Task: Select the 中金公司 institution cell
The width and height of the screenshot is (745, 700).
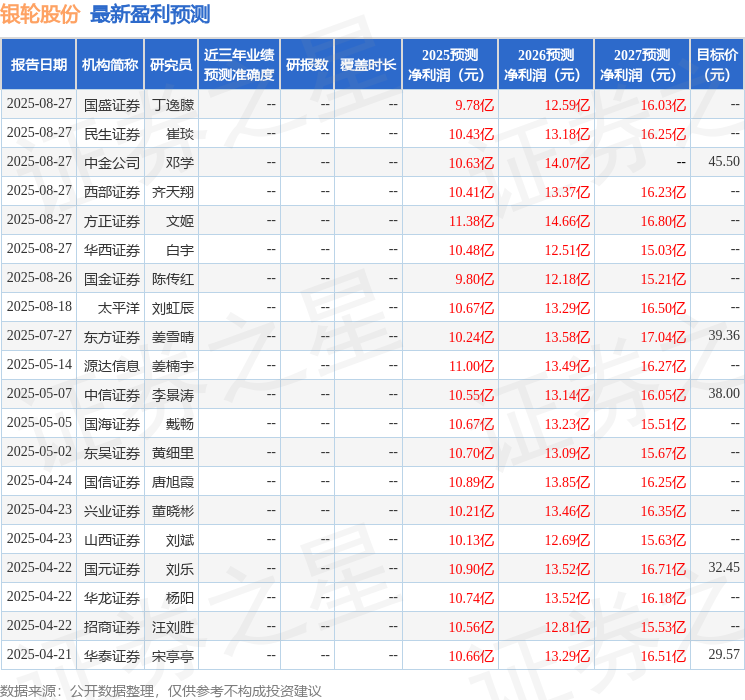Action: pos(112,163)
